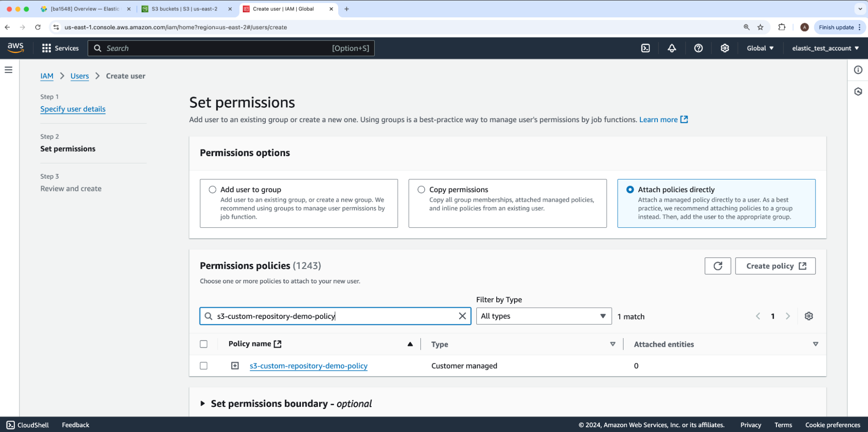868x432 pixels.
Task: Open the notifications bell icon
Action: point(672,48)
